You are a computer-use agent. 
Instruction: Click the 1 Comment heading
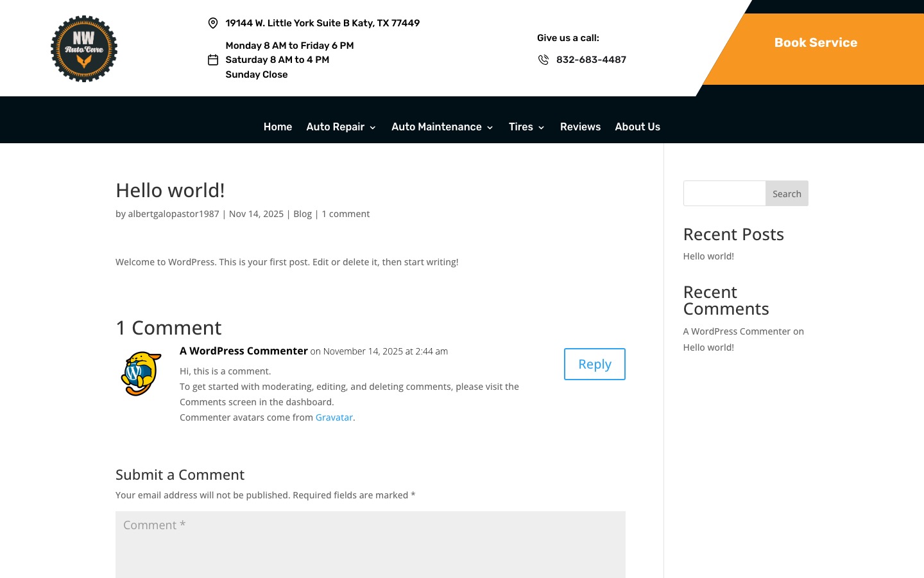click(169, 328)
